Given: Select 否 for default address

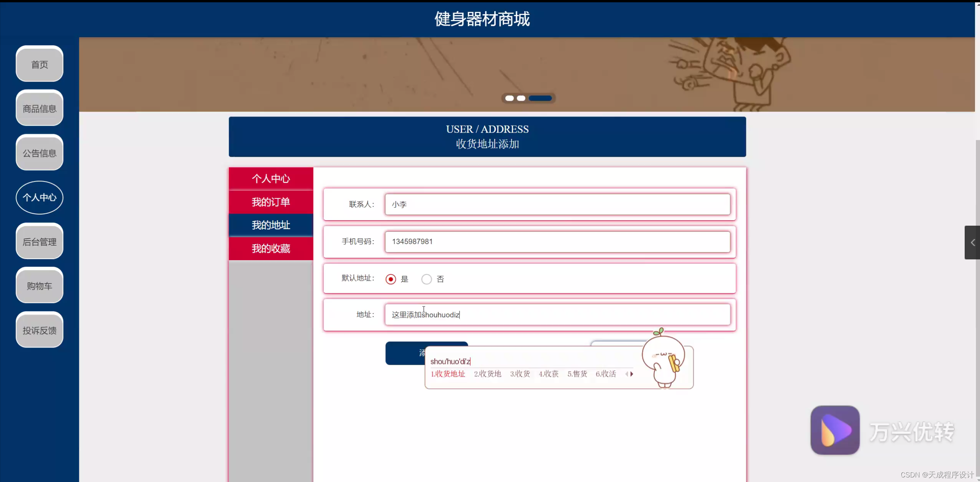Looking at the screenshot, I should [x=426, y=279].
